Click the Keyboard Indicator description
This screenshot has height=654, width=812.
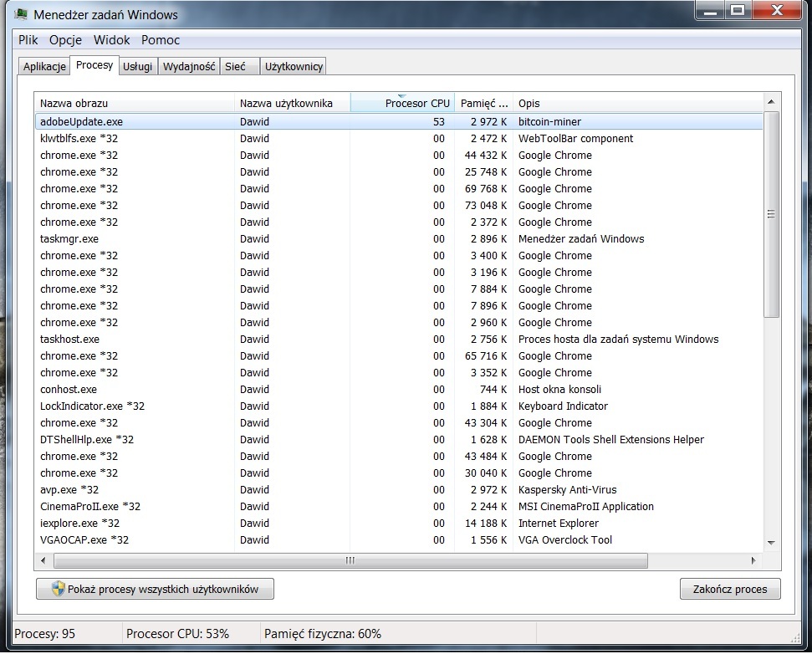563,406
